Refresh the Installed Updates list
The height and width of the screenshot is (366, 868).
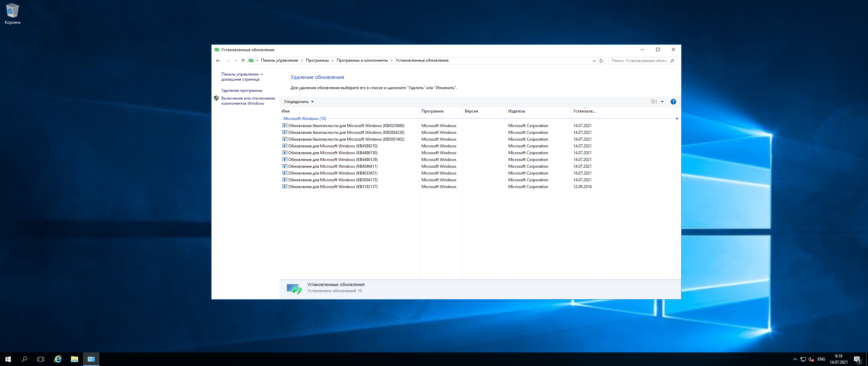point(601,61)
